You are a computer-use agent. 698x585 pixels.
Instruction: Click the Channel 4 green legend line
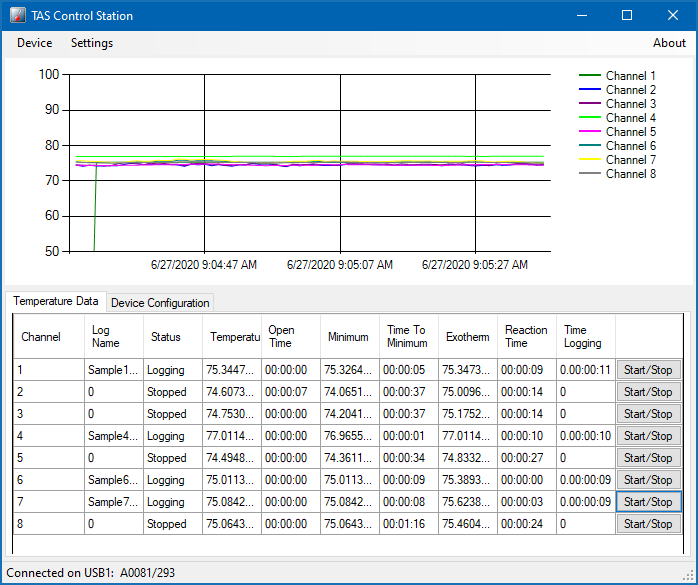(590, 118)
